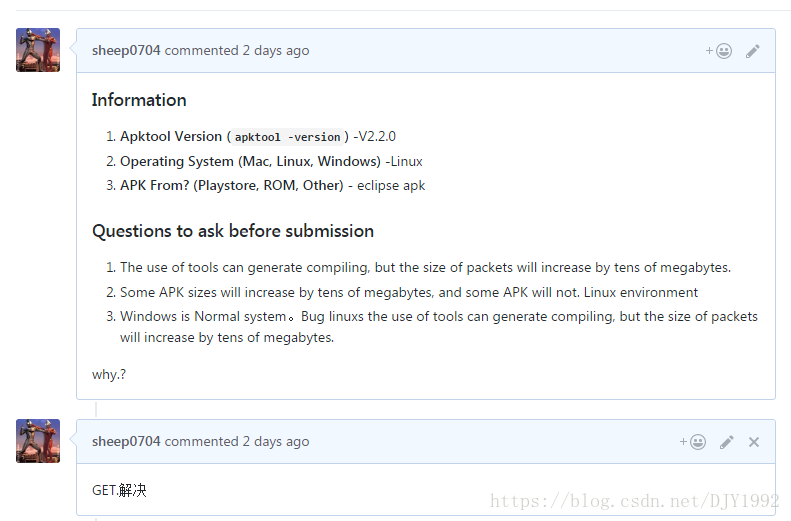
Task: Click the "Questions to ask before submission" heading
Action: click(x=233, y=231)
